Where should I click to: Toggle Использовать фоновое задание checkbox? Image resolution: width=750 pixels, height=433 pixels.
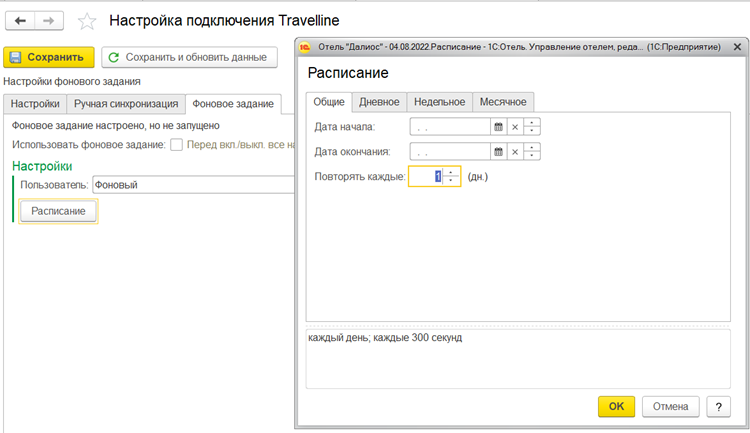pos(176,144)
